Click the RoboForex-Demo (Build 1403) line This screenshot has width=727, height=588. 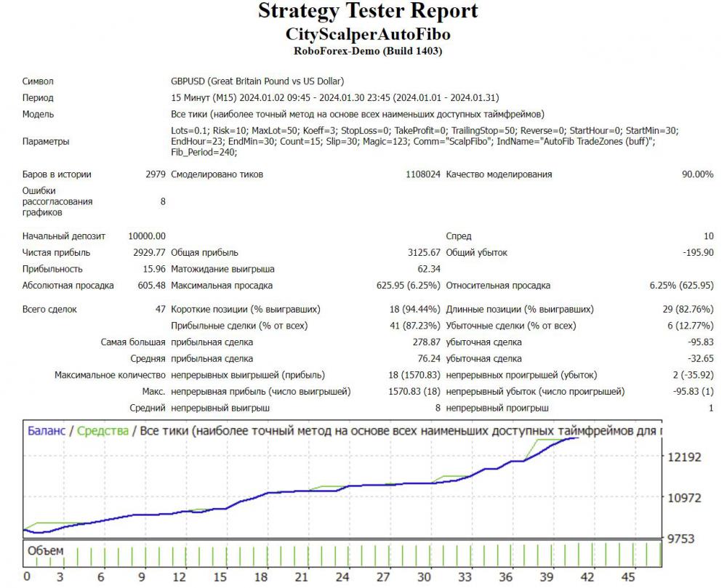[x=368, y=51]
